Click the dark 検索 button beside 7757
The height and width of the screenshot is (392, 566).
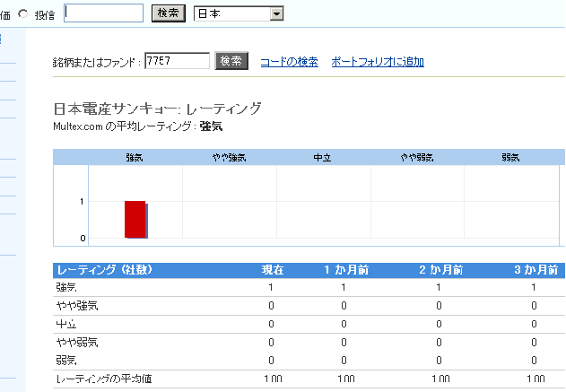click(x=231, y=61)
